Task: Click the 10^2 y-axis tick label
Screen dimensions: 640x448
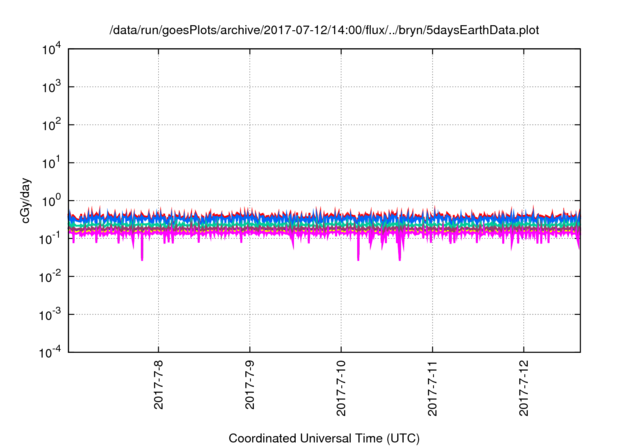Action: point(51,125)
